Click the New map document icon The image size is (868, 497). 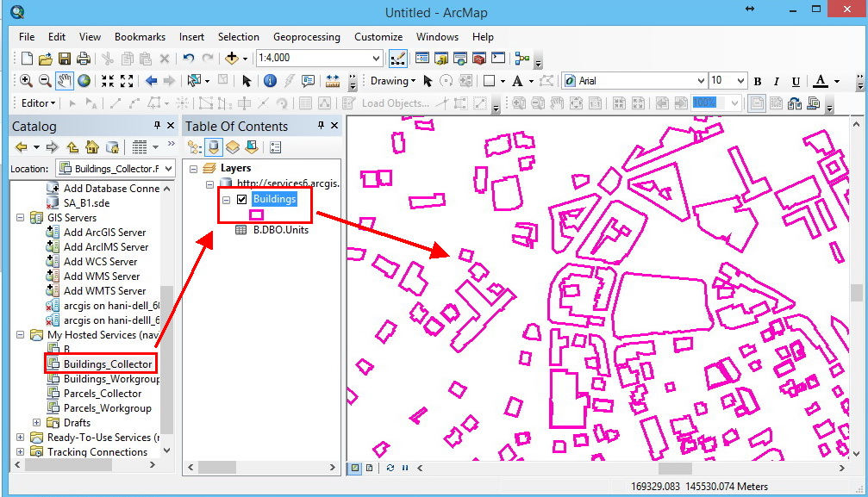[x=27, y=58]
